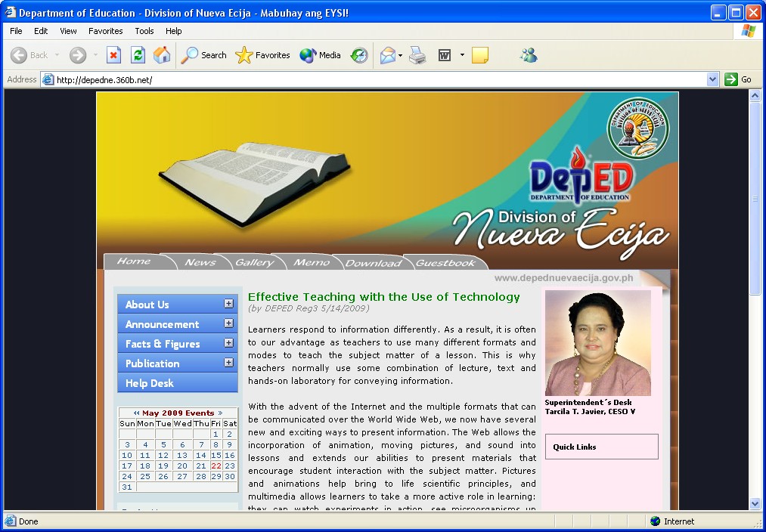Go to next month in events calendar
The image size is (766, 532).
(x=220, y=413)
